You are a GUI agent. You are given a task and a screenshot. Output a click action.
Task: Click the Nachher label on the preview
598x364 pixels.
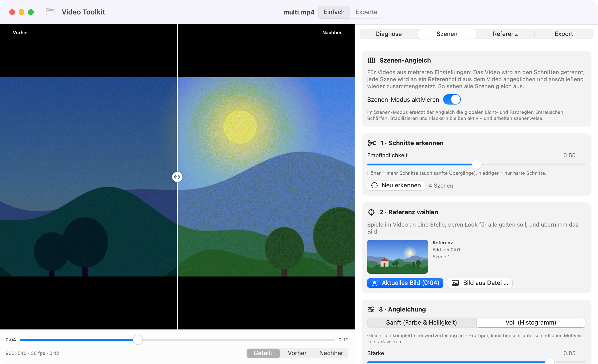click(332, 33)
